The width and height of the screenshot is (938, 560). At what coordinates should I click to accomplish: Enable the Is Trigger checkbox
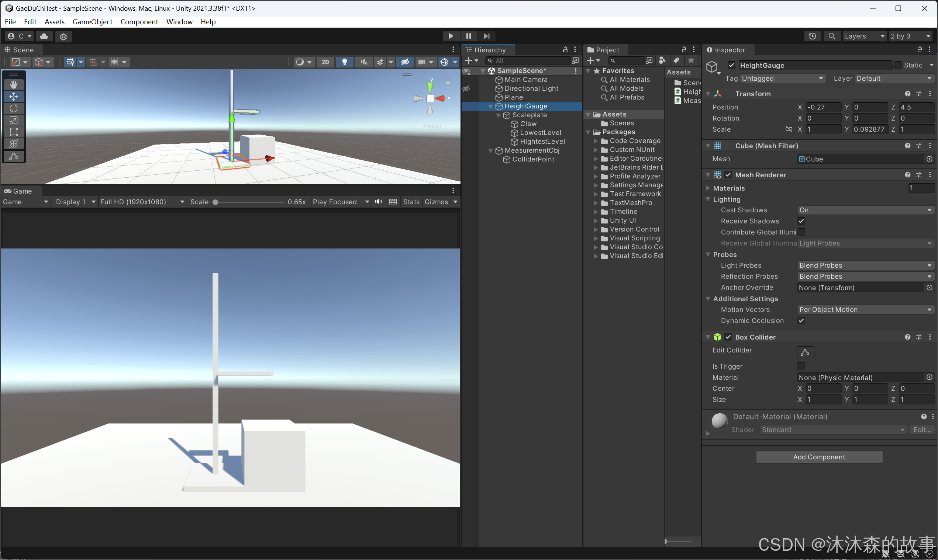click(x=801, y=366)
